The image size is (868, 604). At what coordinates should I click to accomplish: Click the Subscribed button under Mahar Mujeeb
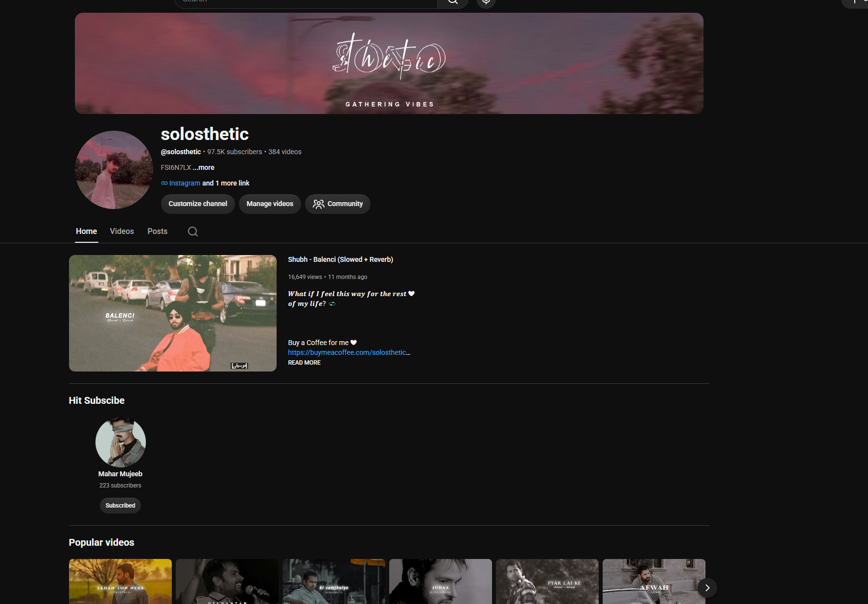point(120,506)
